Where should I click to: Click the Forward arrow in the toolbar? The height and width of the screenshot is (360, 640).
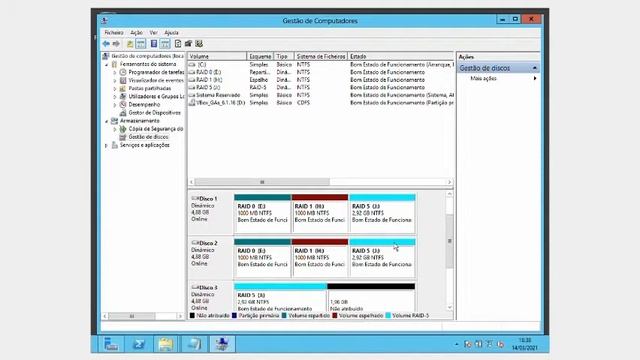[116, 44]
